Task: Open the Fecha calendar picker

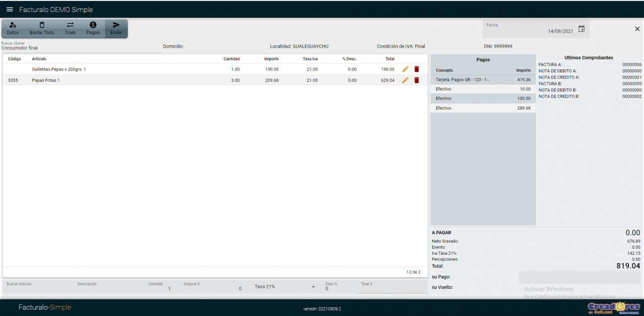Action: tap(582, 29)
